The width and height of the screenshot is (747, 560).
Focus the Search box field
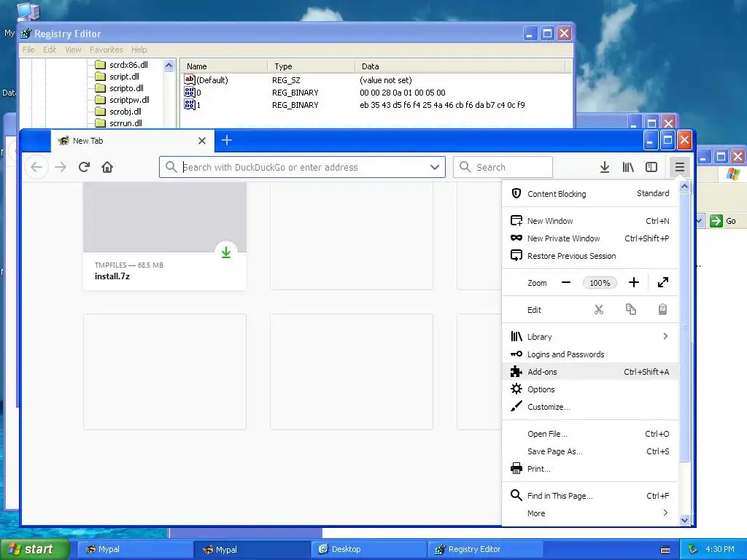coord(503,167)
